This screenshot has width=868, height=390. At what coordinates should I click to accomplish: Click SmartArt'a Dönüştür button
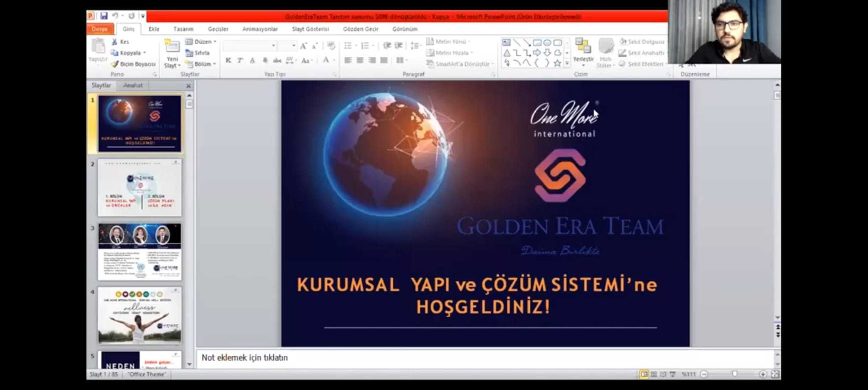pyautogui.click(x=461, y=64)
